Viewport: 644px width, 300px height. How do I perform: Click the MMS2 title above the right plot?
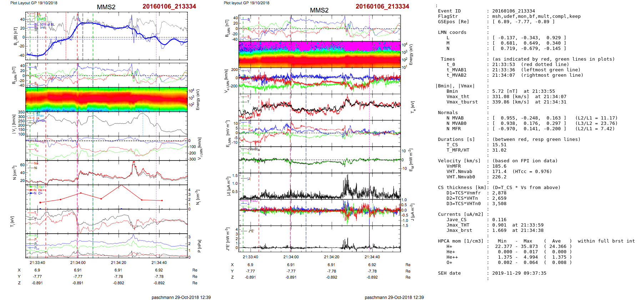pos(319,10)
